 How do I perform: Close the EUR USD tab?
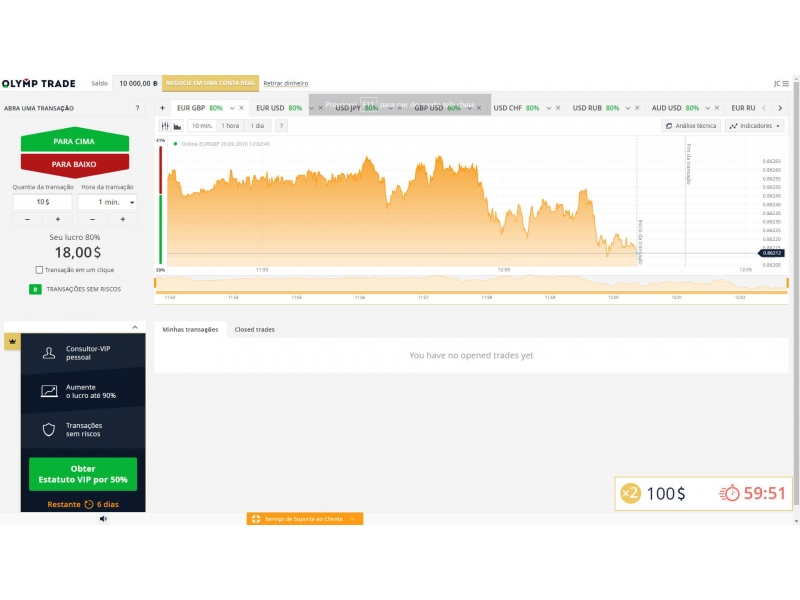click(x=320, y=108)
